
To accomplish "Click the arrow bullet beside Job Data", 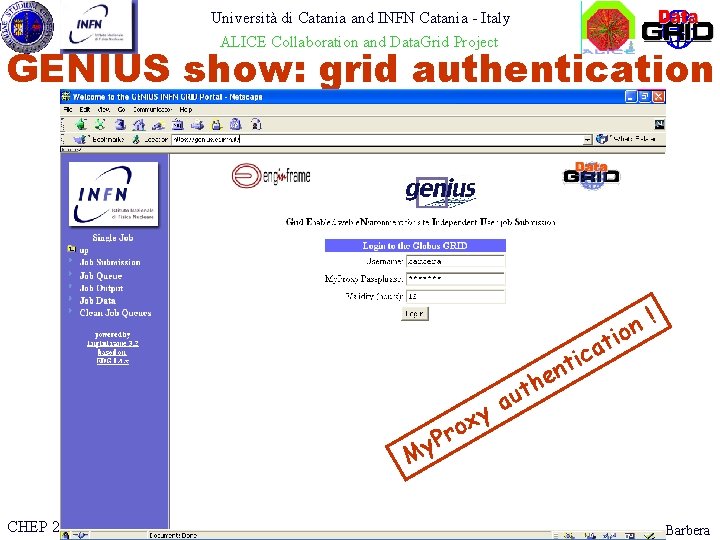I will [x=71, y=299].
